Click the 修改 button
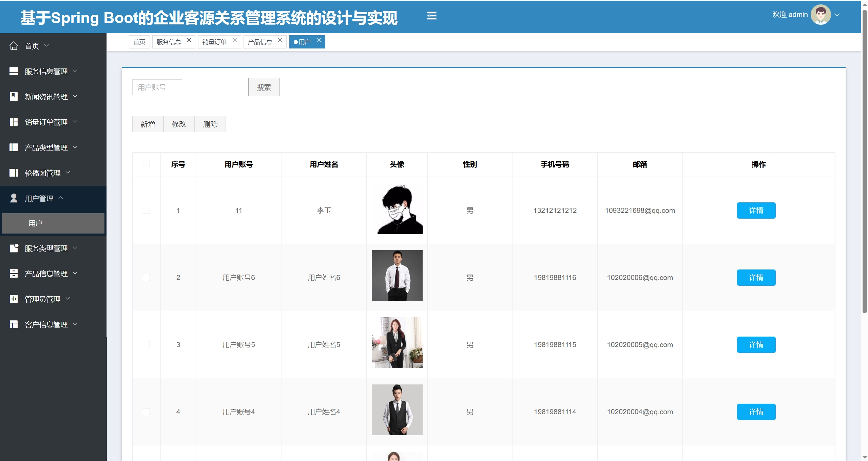 click(179, 124)
